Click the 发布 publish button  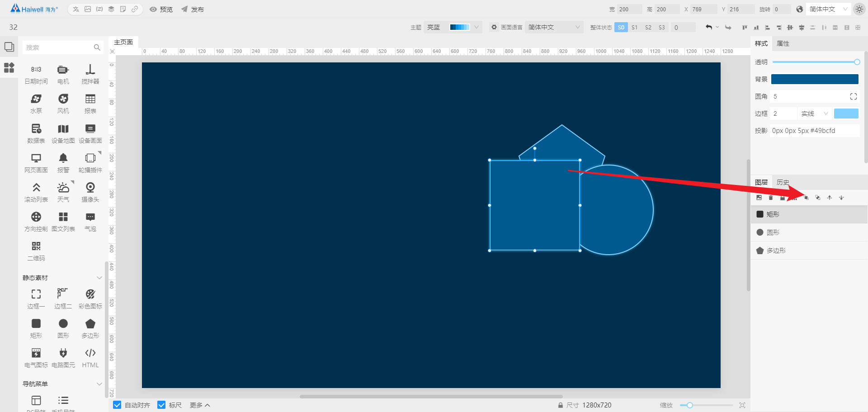193,9
